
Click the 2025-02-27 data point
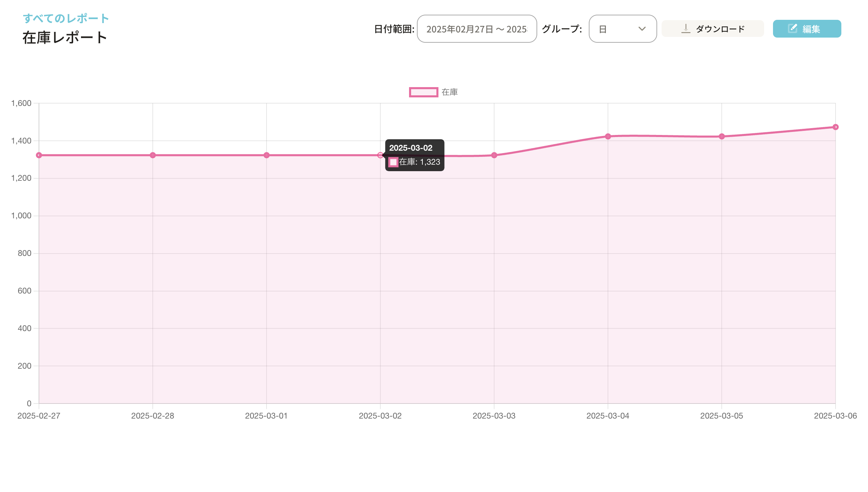click(39, 155)
